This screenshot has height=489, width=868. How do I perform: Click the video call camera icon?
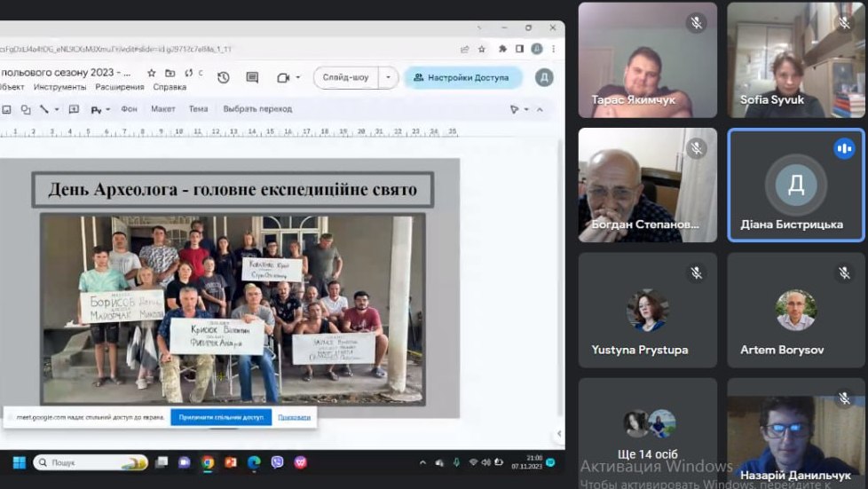(283, 77)
